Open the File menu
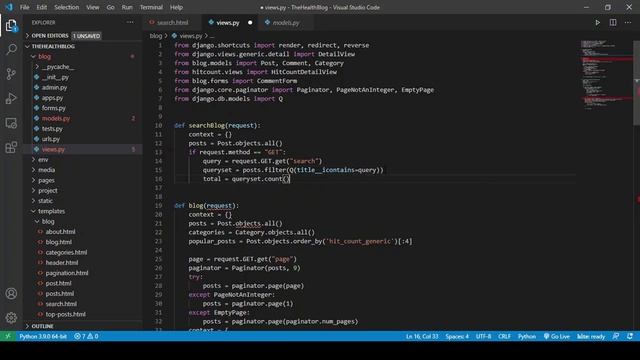This screenshot has height=360, width=640. pyautogui.click(x=24, y=7)
